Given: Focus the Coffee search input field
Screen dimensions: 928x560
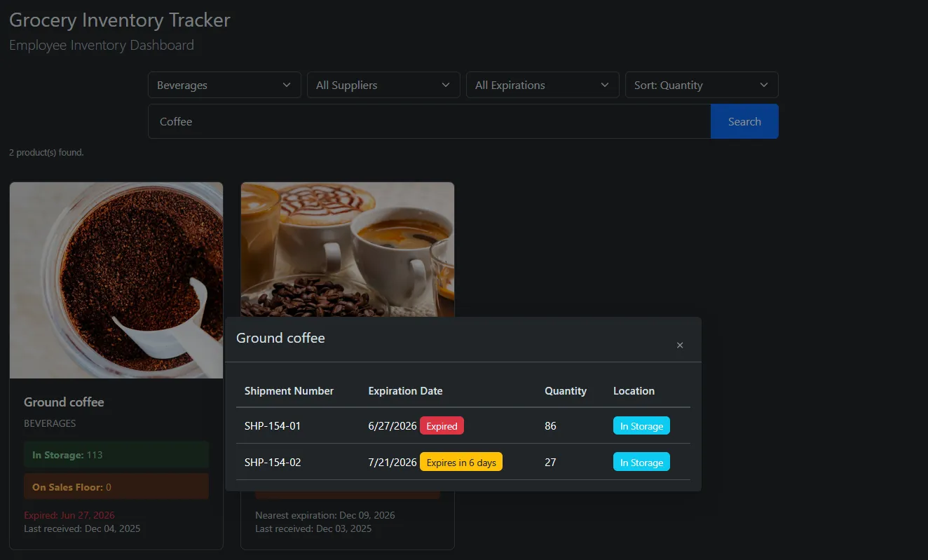Looking at the screenshot, I should pos(429,121).
